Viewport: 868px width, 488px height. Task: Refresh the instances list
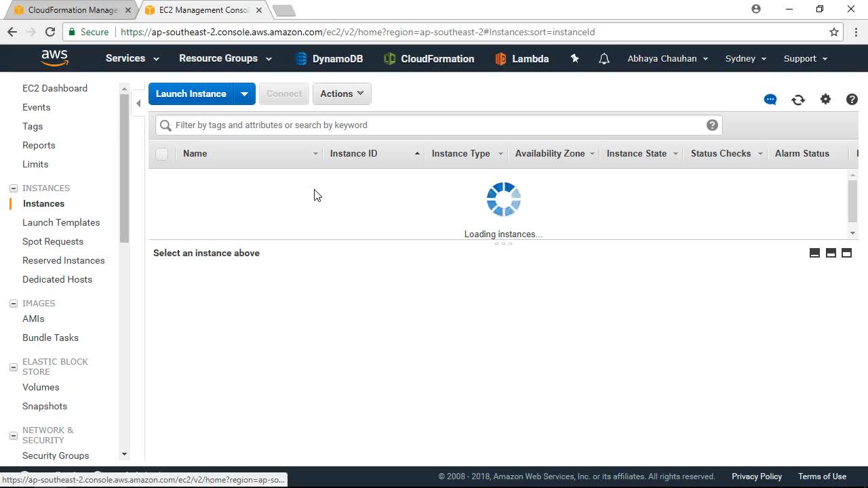(x=798, y=100)
